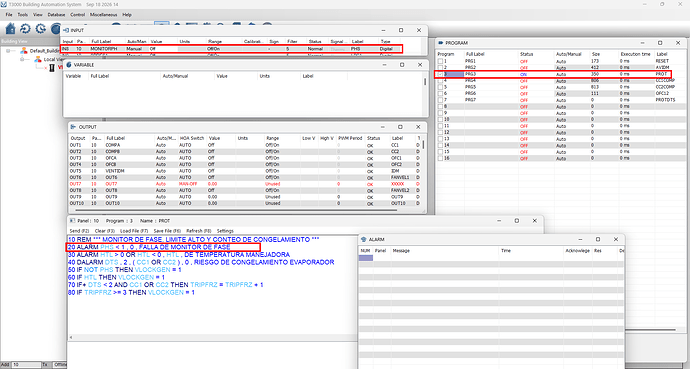Open the View menu
Image resolution: width=690 pixels, height=369 pixels.
tap(38, 15)
